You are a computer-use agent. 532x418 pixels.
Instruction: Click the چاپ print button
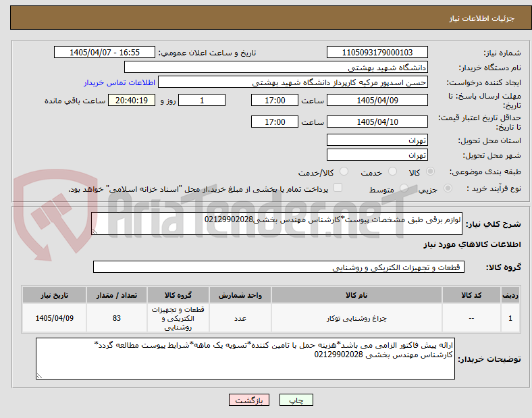tap(296, 400)
